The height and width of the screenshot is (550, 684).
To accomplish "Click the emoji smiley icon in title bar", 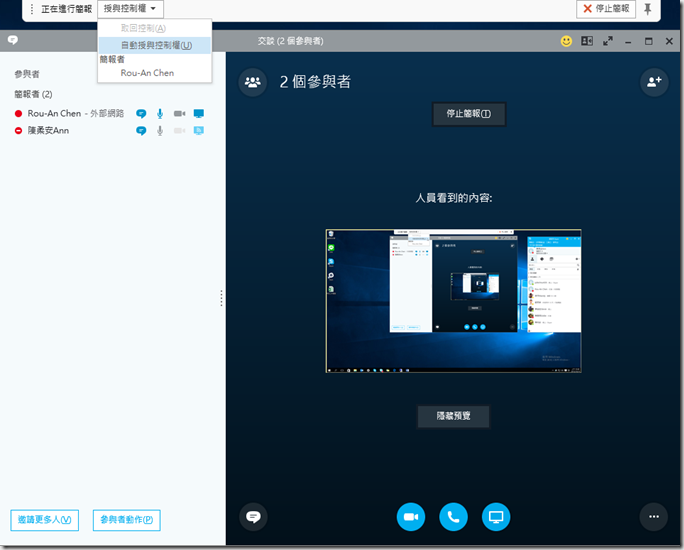I will [x=566, y=41].
